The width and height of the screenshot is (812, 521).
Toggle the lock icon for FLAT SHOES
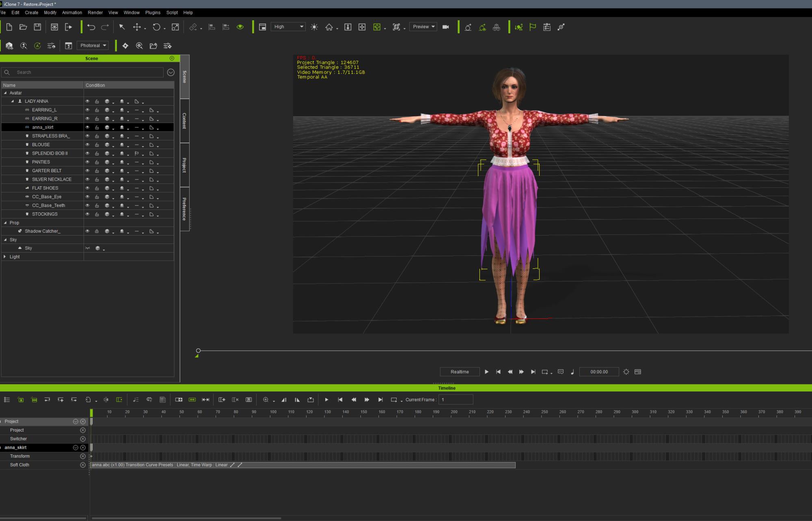(97, 188)
